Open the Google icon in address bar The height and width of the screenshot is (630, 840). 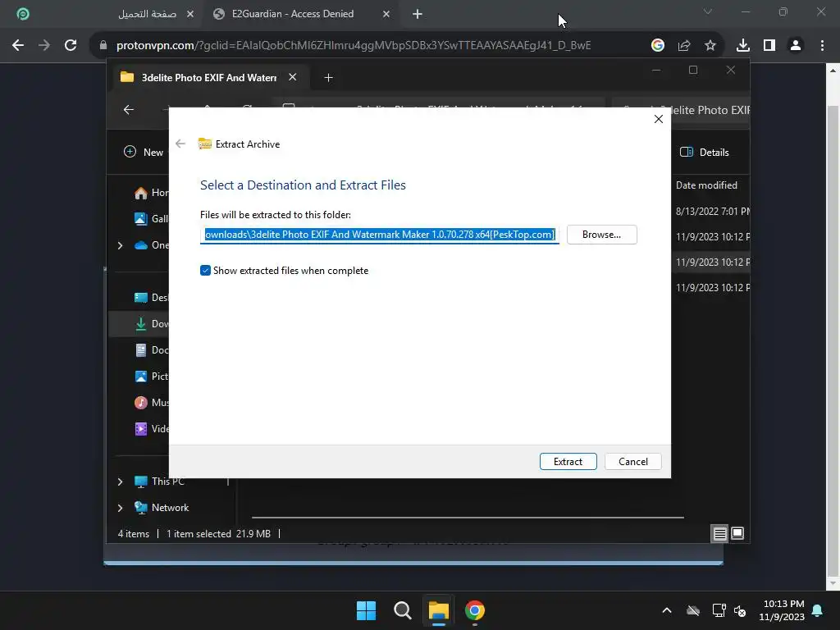(x=657, y=46)
